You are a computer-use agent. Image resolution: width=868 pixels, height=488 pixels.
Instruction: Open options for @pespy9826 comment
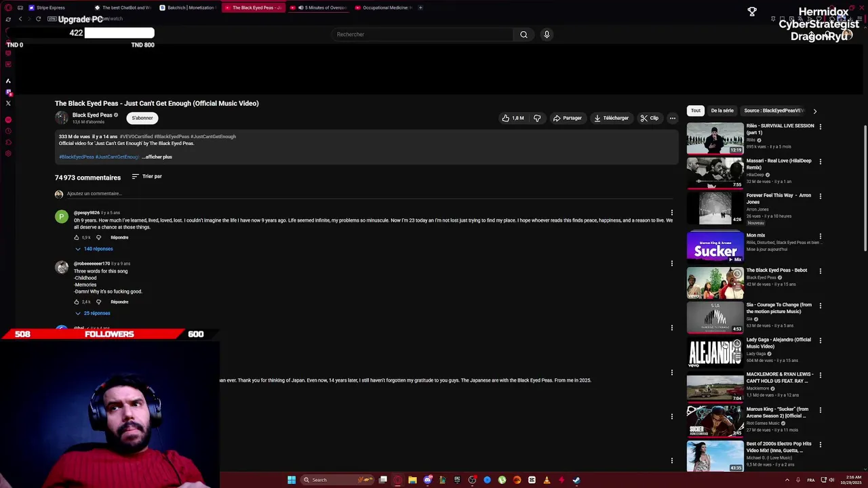click(672, 213)
